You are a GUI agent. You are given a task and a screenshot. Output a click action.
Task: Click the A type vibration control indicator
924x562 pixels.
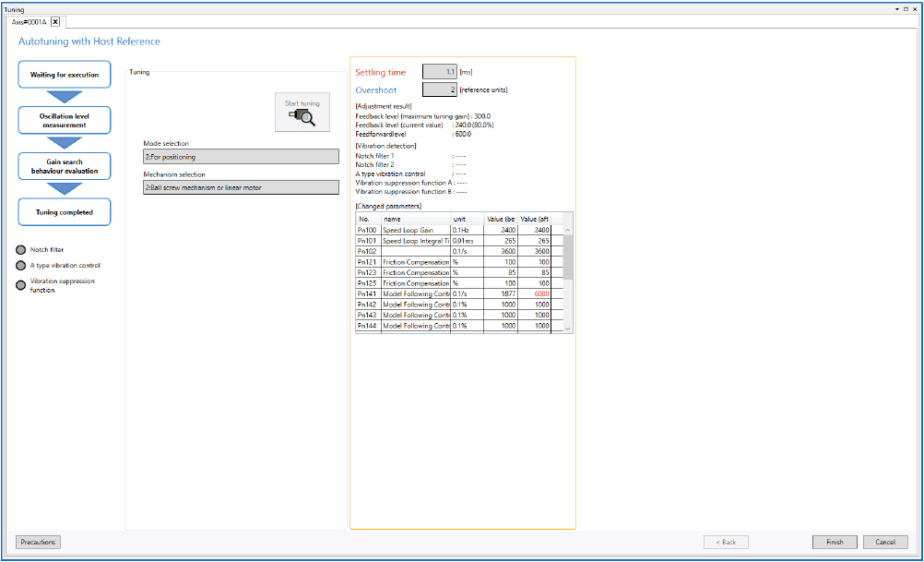(20, 266)
